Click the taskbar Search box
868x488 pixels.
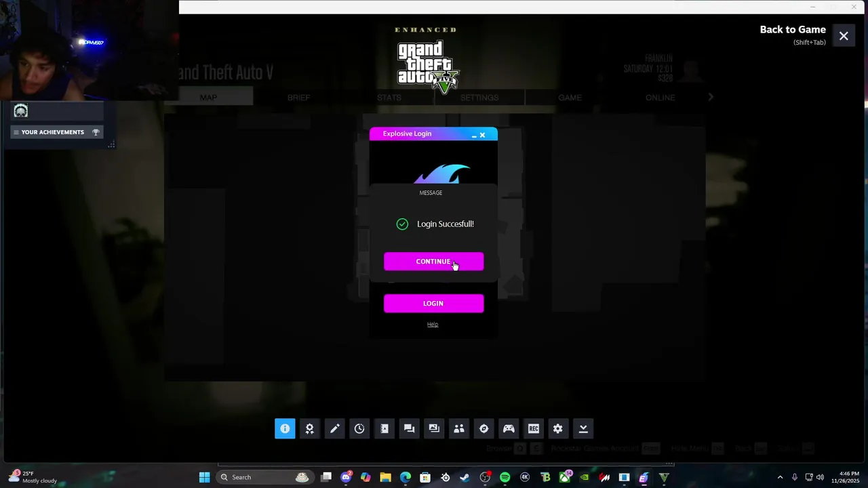(264, 477)
